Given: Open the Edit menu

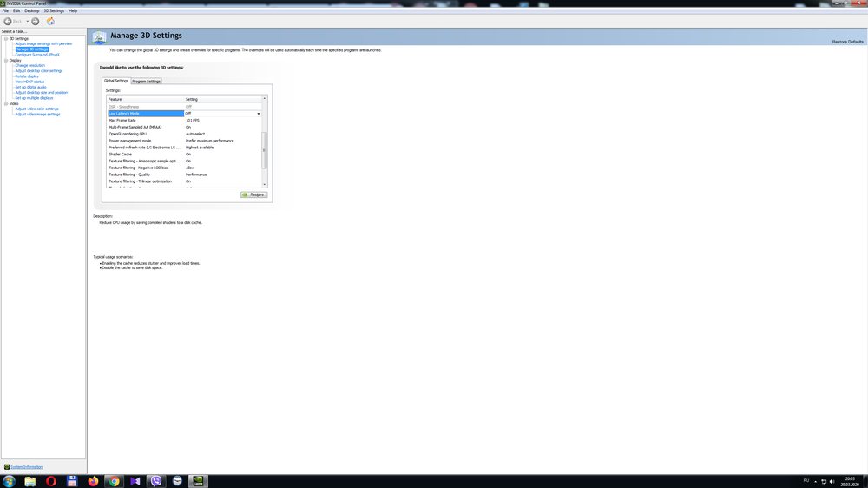Looking at the screenshot, I should click(x=16, y=10).
